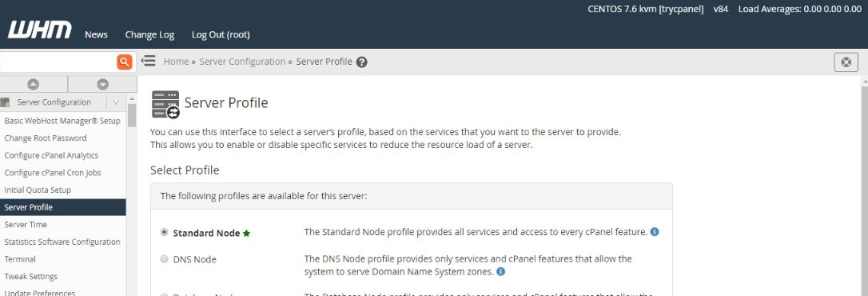Click CENTOS 7.6 kvm [trycpanel] text
This screenshot has height=296, width=868.
[646, 9]
